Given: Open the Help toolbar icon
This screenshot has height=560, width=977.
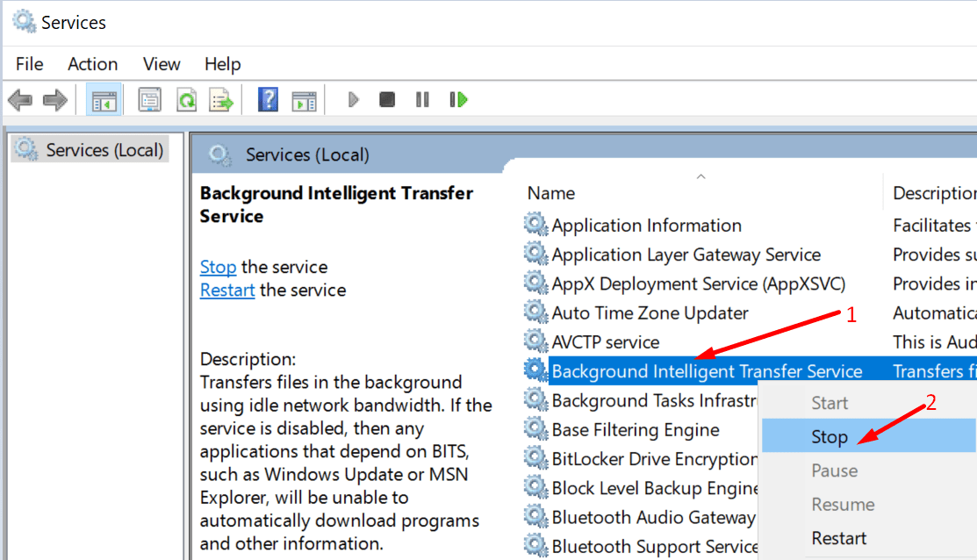Looking at the screenshot, I should coord(268,100).
